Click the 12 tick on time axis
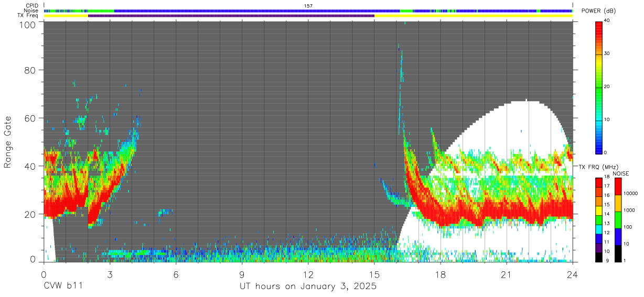The image size is (644, 297). click(x=308, y=274)
